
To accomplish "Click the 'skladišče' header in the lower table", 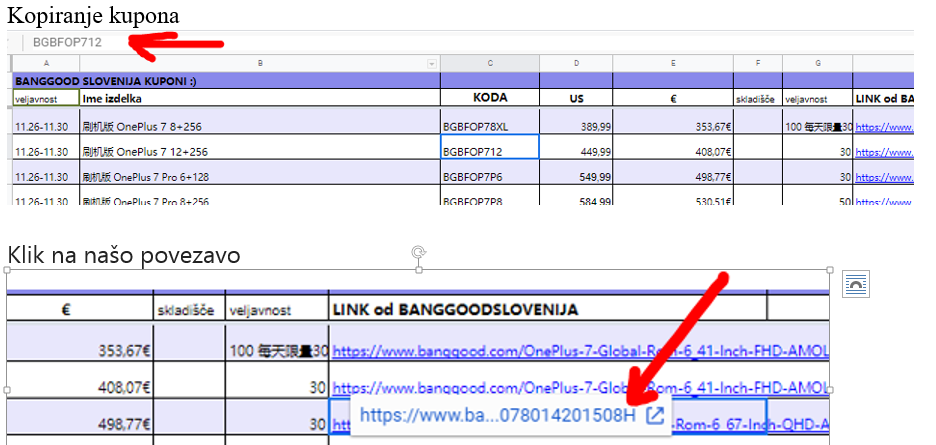I will (189, 310).
